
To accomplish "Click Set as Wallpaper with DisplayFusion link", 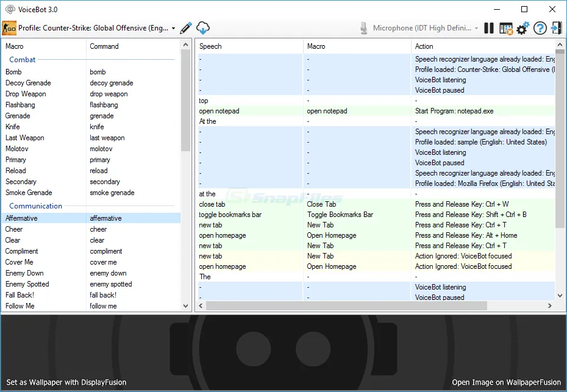I will [66, 382].
